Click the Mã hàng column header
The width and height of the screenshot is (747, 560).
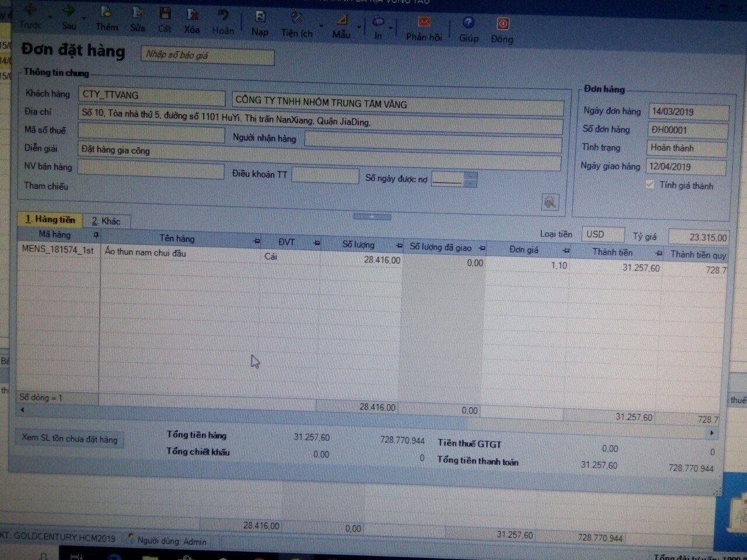tap(54, 235)
